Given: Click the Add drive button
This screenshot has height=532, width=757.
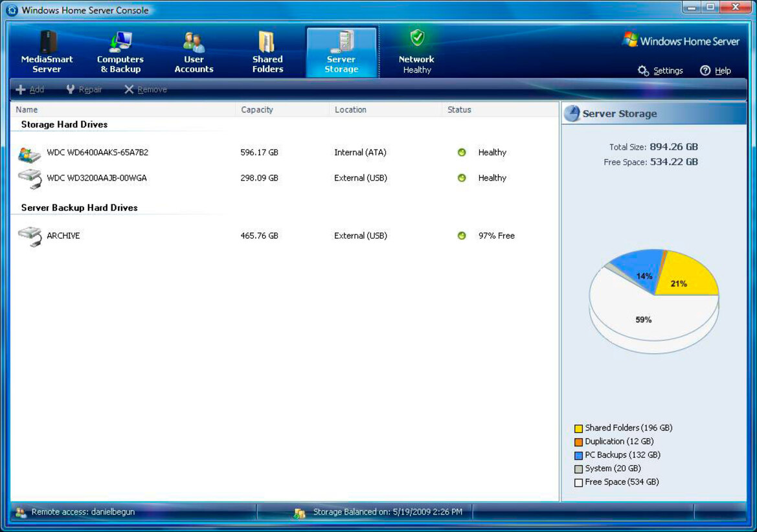Looking at the screenshot, I should pyautogui.click(x=30, y=89).
